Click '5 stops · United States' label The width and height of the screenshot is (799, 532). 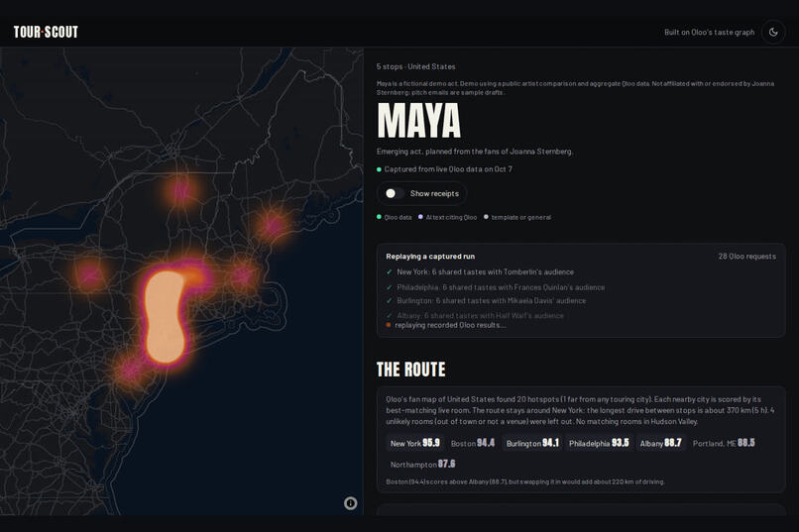415,66
